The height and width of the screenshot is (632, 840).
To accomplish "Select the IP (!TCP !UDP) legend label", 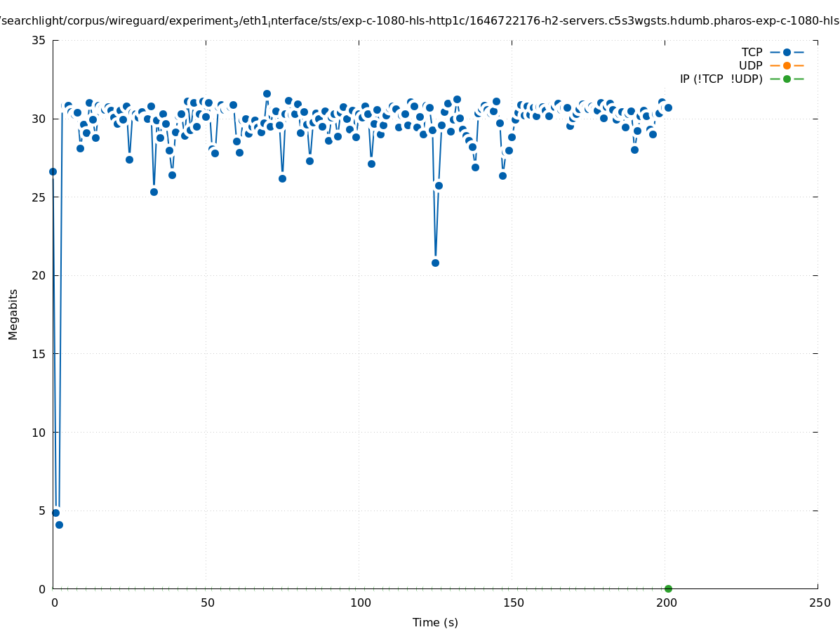I will tap(721, 79).
